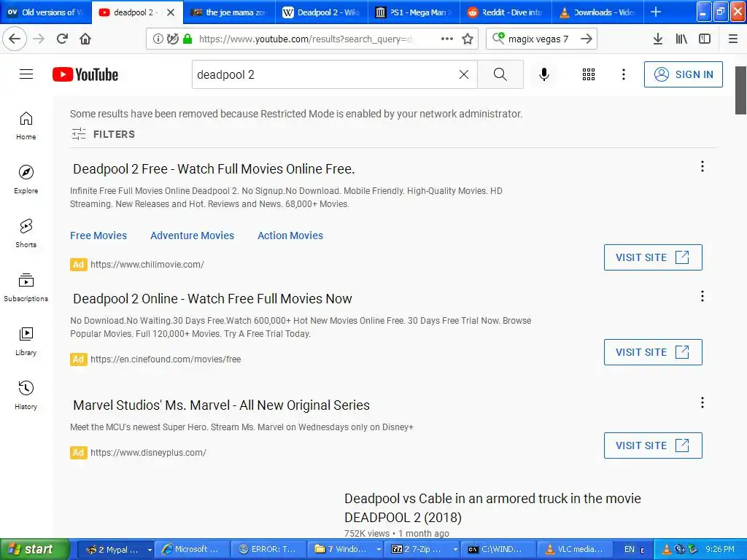Click the page vertical scrollbar thumb
The height and width of the screenshot is (560, 747).
coord(741,90)
